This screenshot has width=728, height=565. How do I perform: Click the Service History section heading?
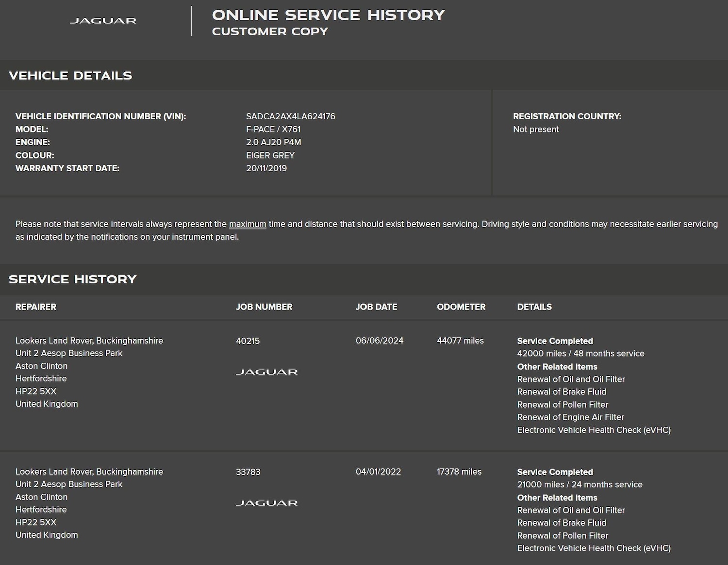coord(73,280)
